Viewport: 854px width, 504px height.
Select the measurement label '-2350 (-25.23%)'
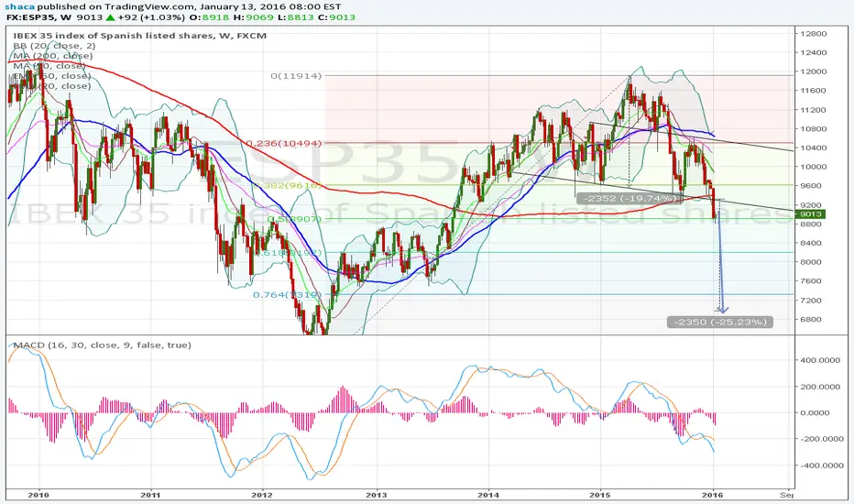pyautogui.click(x=720, y=322)
